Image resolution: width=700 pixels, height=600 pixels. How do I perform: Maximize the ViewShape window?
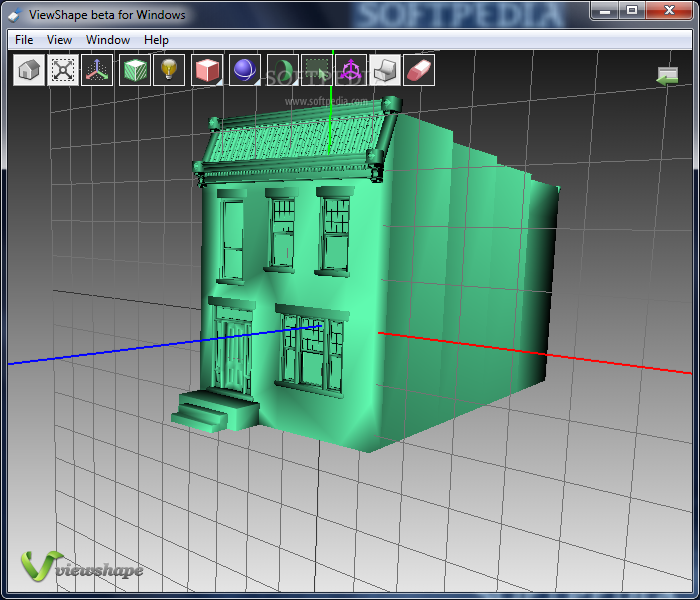point(632,11)
